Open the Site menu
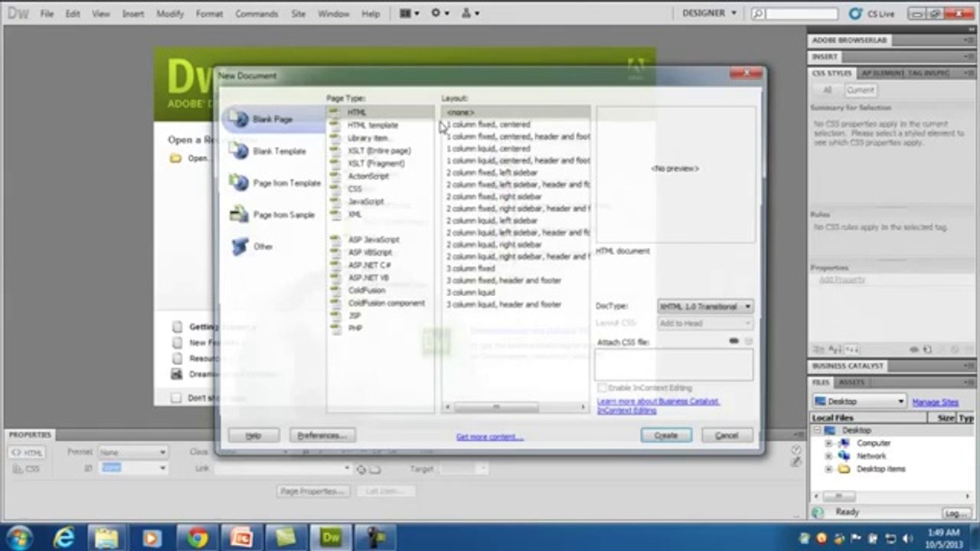The height and width of the screenshot is (551, 980). (298, 14)
